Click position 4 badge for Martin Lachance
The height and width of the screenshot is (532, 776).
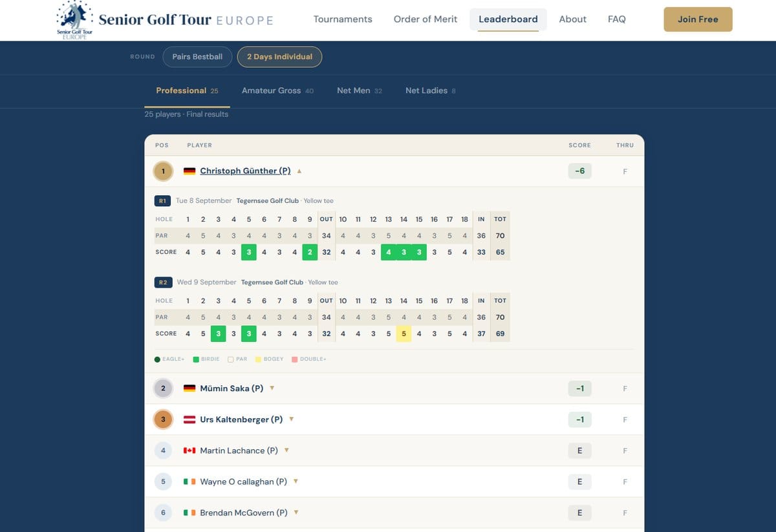[x=163, y=451]
